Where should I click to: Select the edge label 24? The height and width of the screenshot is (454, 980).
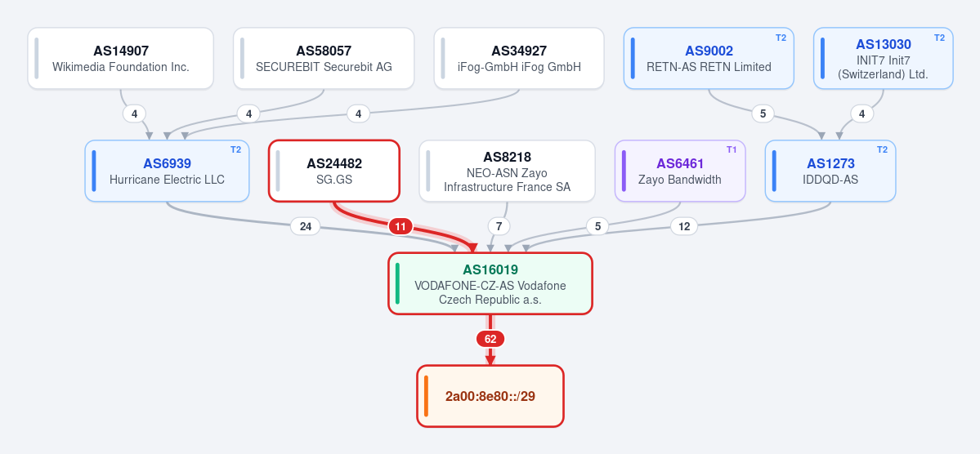tap(305, 226)
